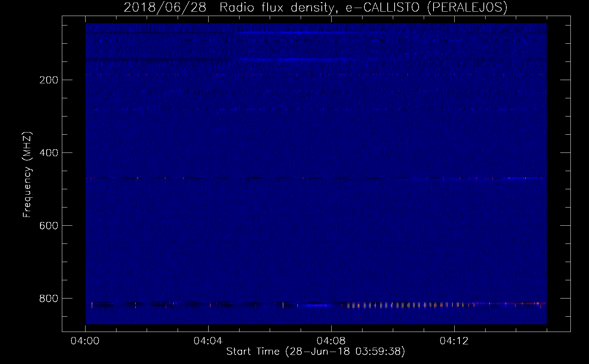Click the 04:12 time tick label
Viewport: 589px width, 364px height.
pos(454,341)
